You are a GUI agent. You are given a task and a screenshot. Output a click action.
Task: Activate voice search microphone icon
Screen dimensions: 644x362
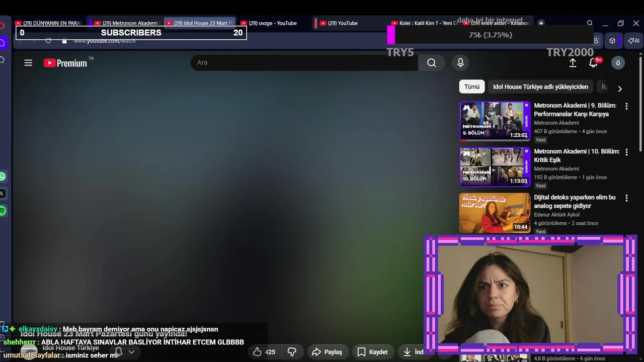(x=460, y=62)
